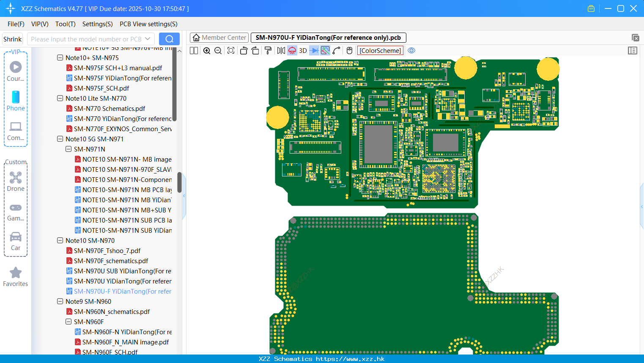Open PCB View settings(S) menu

coord(149,24)
